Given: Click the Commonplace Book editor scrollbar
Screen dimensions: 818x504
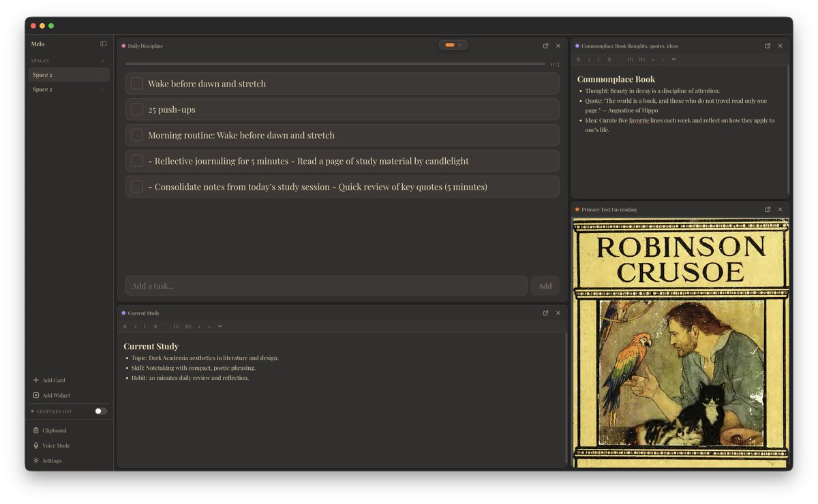Looking at the screenshot, I should [x=788, y=129].
